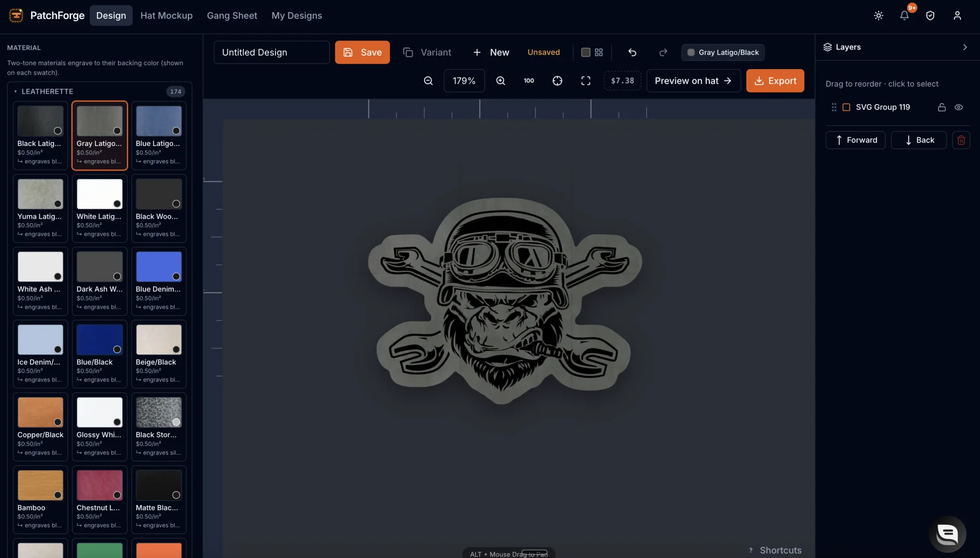Open the Shortcuts help link
Screen dimensions: 980x558
[775, 550]
